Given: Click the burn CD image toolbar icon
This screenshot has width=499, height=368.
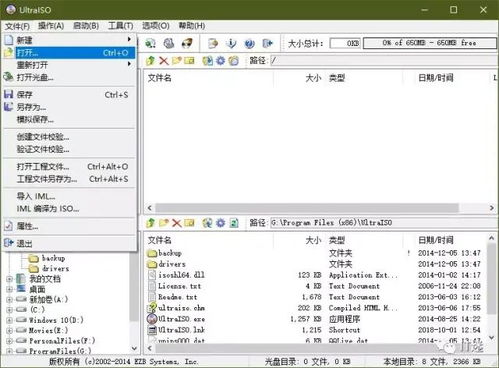Looking at the screenshot, I should click(x=187, y=43).
